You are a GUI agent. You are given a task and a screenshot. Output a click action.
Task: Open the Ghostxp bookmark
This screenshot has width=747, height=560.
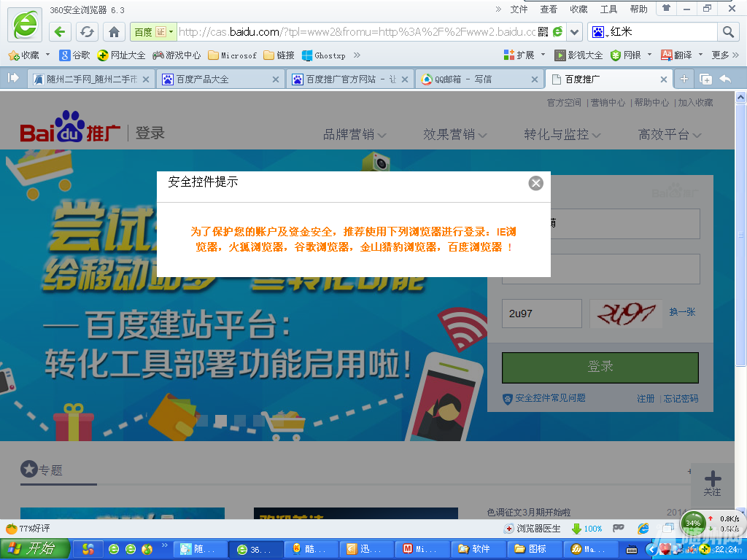324,55
